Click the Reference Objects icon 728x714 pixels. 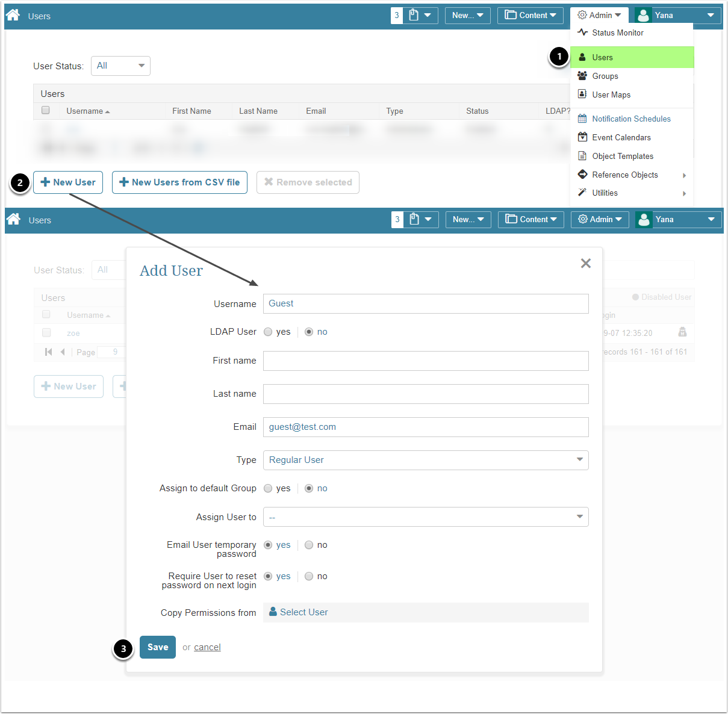point(582,175)
